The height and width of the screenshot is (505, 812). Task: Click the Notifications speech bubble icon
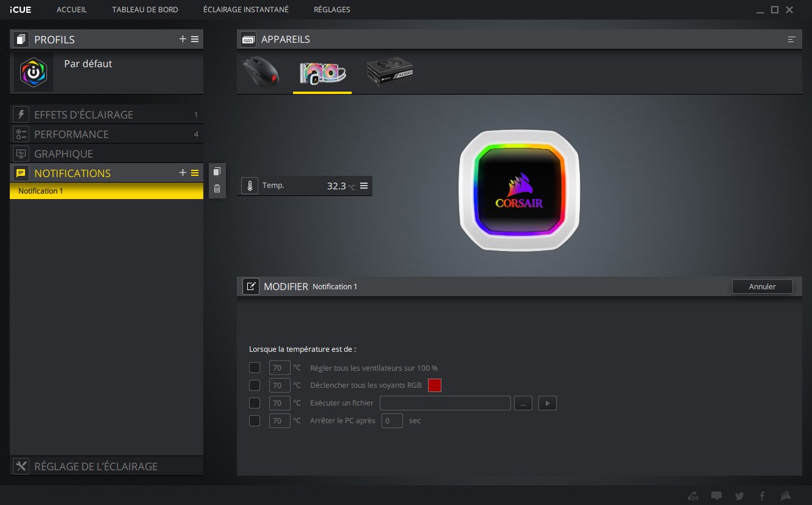click(x=21, y=173)
